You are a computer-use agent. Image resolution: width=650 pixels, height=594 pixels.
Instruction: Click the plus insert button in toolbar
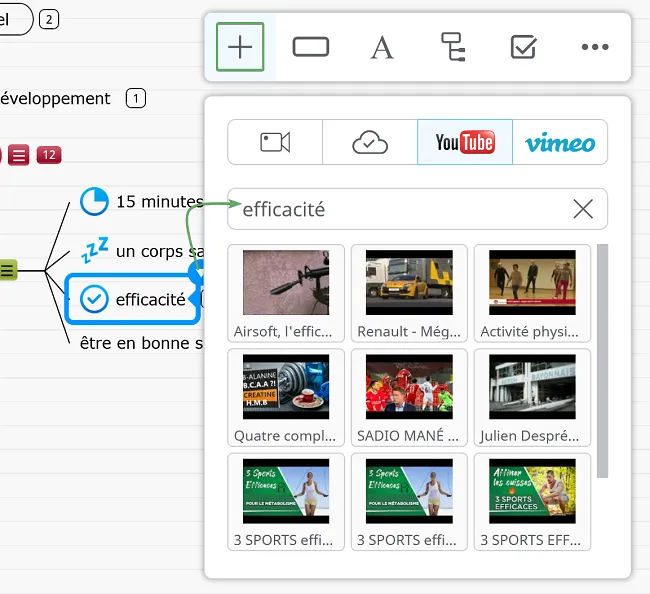(x=240, y=47)
